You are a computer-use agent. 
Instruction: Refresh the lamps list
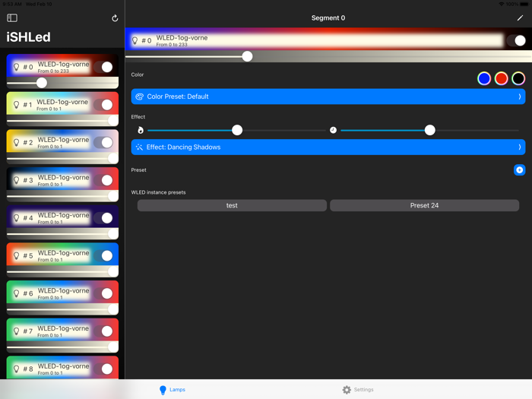coord(115,18)
